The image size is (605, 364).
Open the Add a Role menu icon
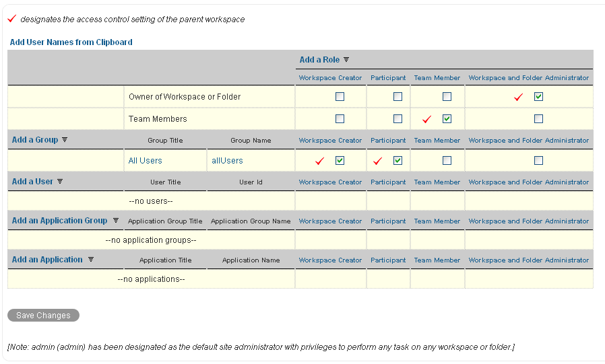(346, 60)
